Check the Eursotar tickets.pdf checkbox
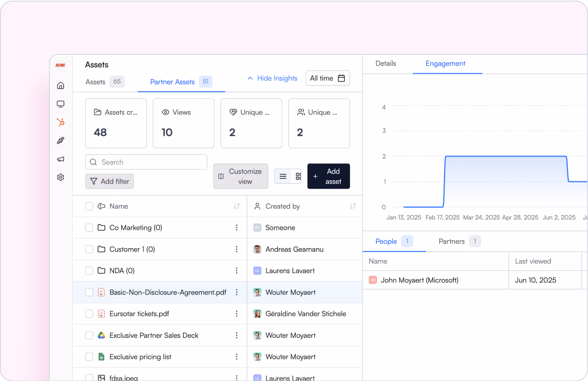 89,314
